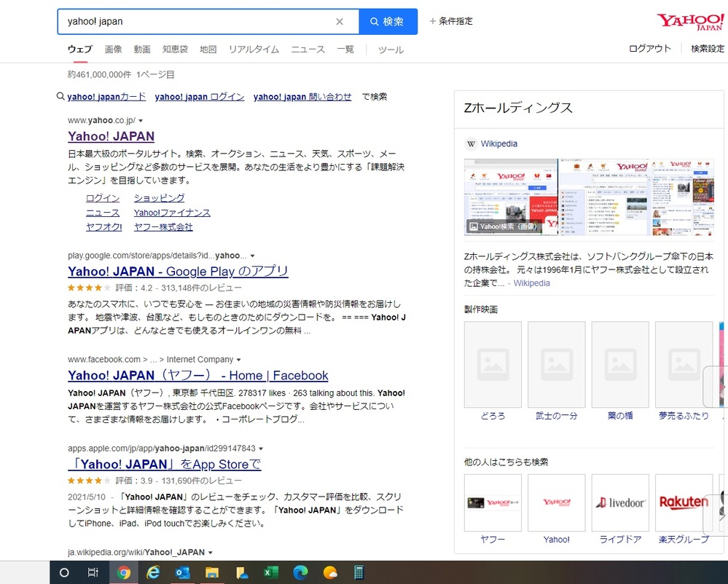Click the ログアウト link
Screen dimensions: 728x584
[649, 48]
